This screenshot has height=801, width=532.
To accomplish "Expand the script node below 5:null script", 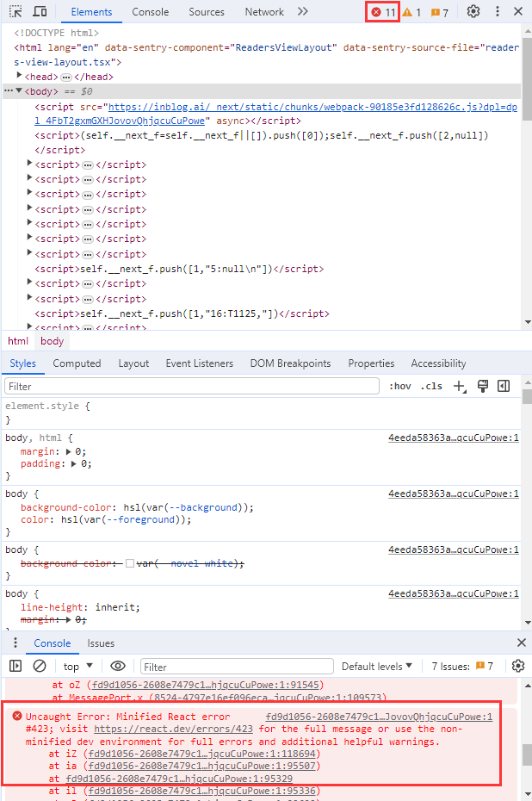I will (x=29, y=283).
